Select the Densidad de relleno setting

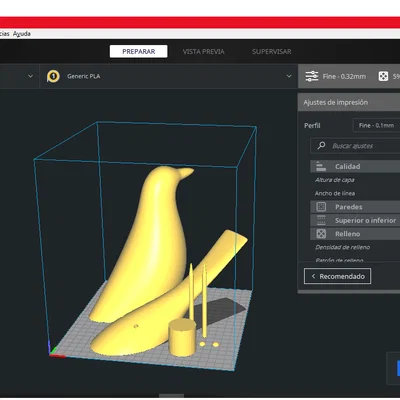[x=343, y=247]
